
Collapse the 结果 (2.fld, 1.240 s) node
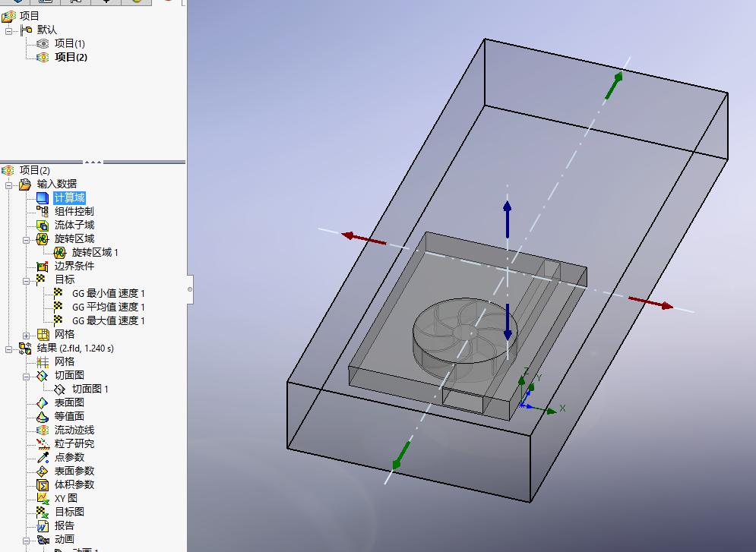[9, 349]
